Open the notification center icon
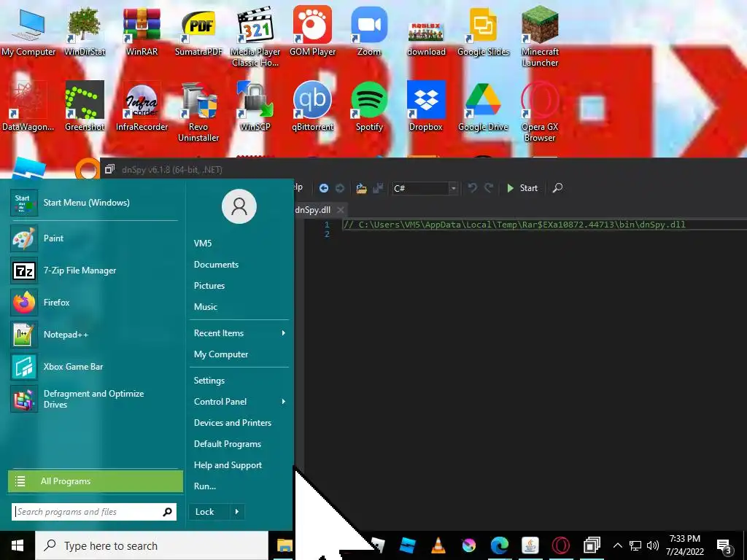 (724, 547)
